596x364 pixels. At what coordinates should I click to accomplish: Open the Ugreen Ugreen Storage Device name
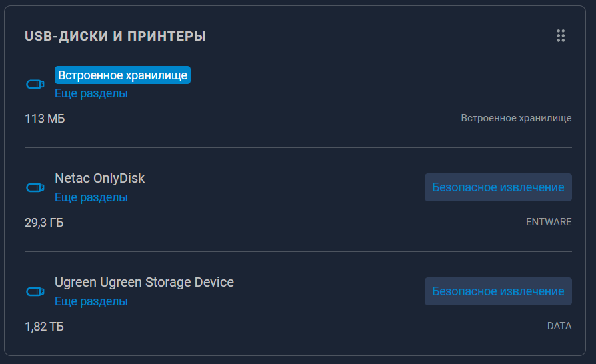[144, 282]
